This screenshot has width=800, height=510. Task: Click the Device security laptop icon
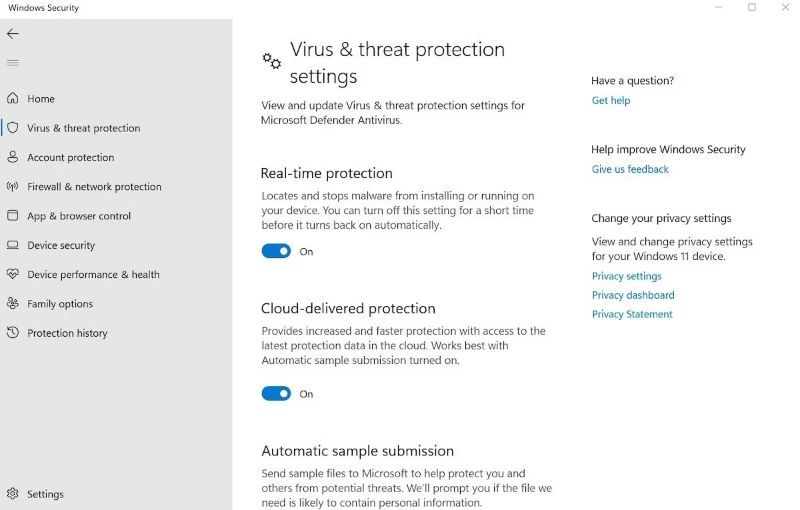click(13, 245)
